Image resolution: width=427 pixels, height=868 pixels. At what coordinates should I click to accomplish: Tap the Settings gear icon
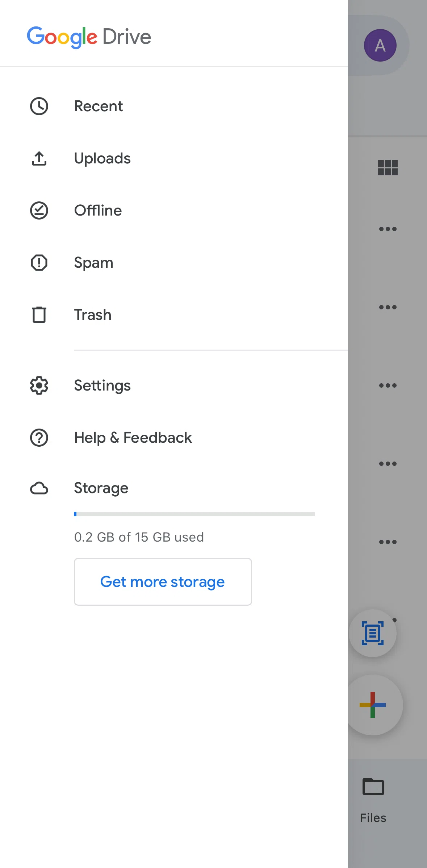coord(39,385)
